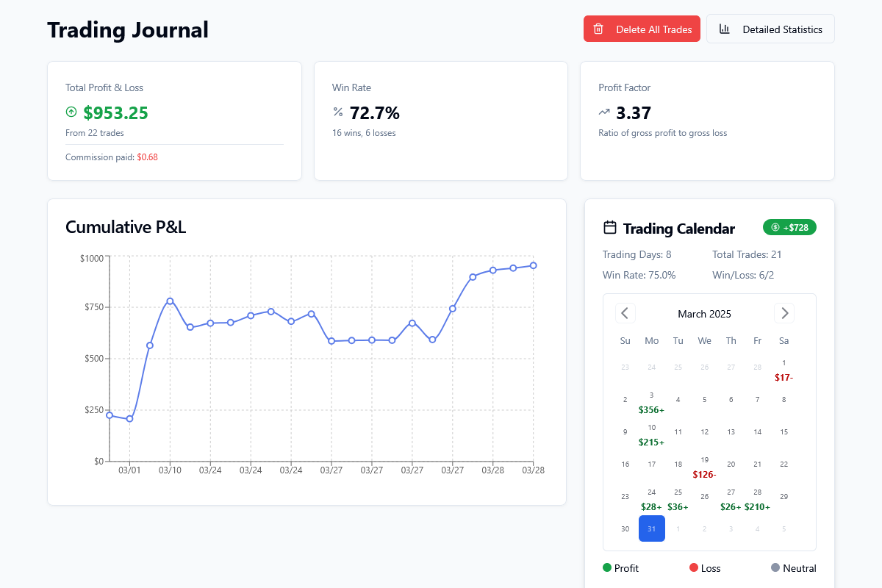Click the $1000 y-axis label
The height and width of the screenshot is (588, 882).
92,258
